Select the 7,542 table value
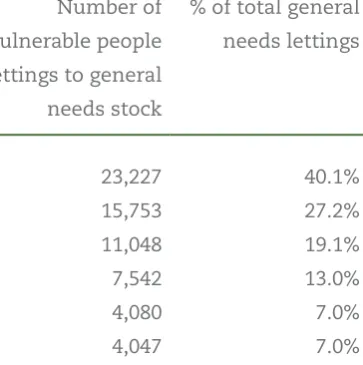 [x=137, y=279]
